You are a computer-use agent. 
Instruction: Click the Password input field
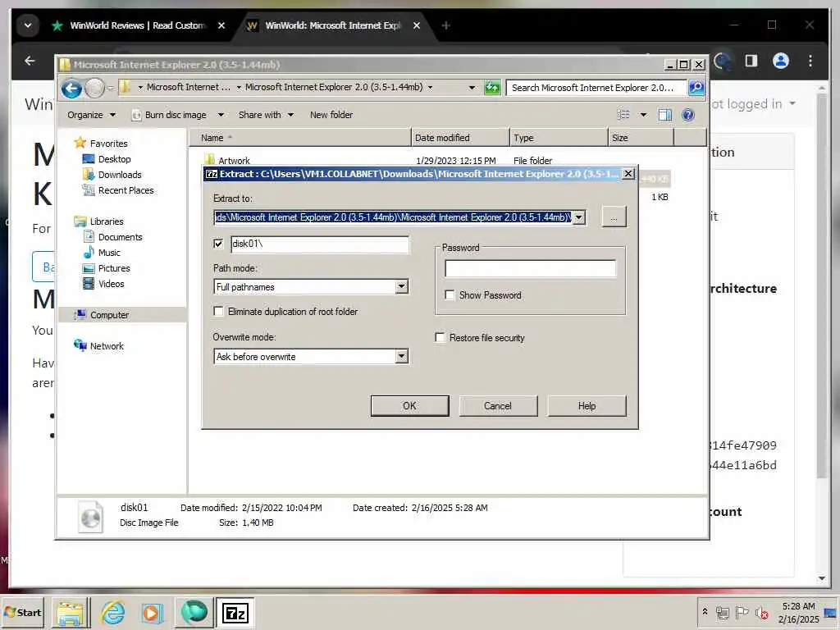[x=531, y=268]
